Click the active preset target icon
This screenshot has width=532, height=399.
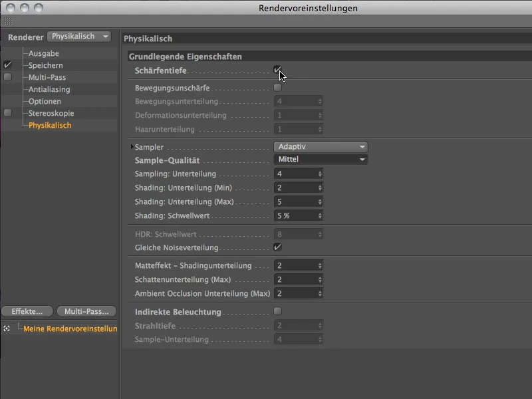[x=7, y=329]
